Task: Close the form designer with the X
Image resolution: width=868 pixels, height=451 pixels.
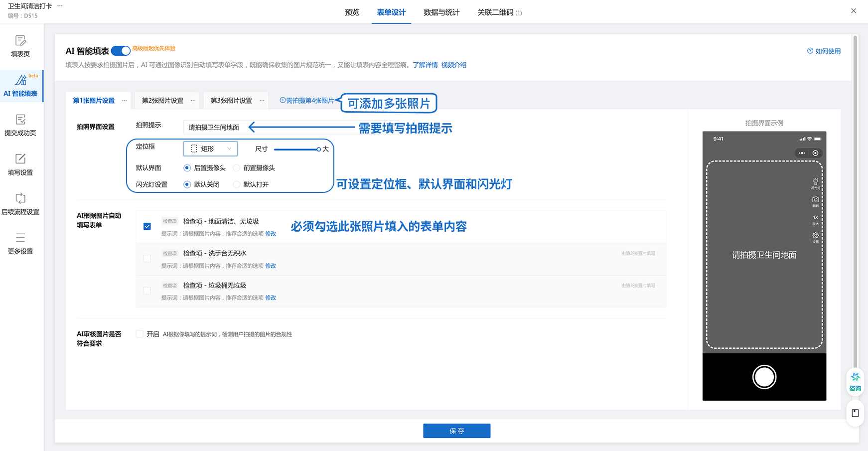Action: [854, 10]
